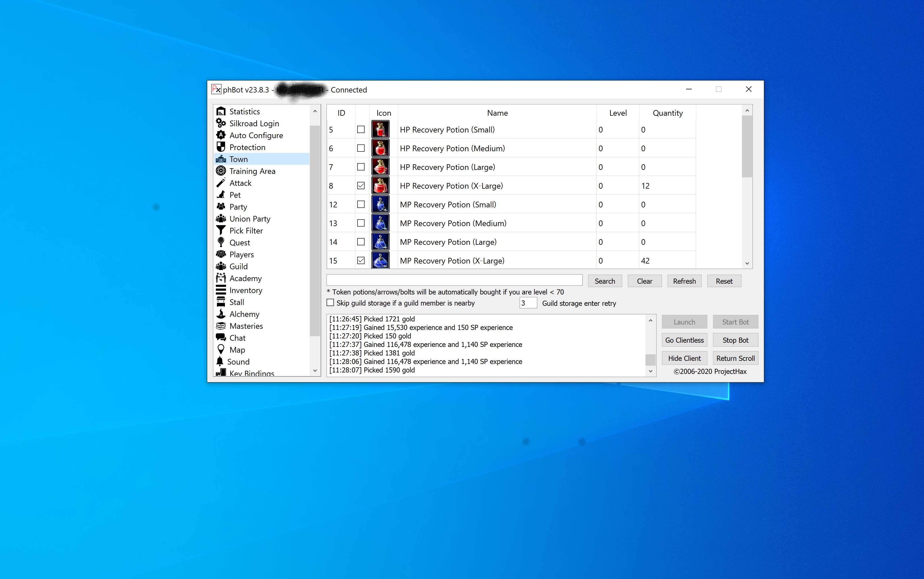The height and width of the screenshot is (579, 924).
Task: Open Protection via its shield icon
Action: [x=221, y=147]
